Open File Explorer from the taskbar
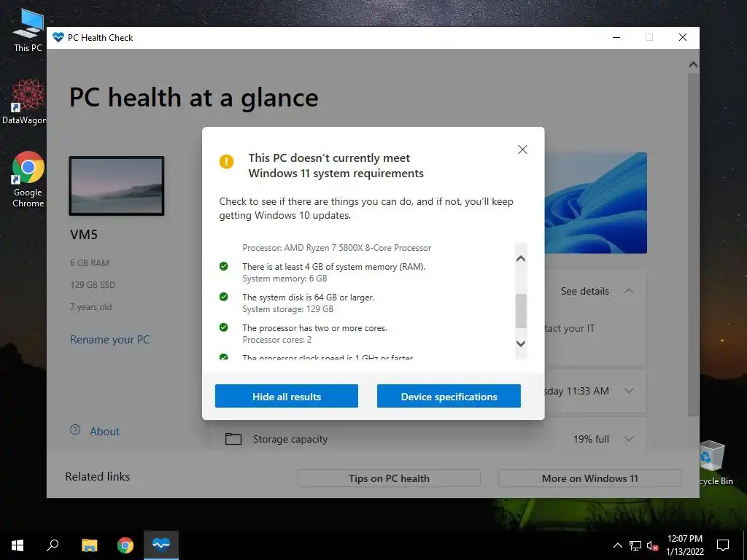The width and height of the screenshot is (747, 560). pos(89,545)
